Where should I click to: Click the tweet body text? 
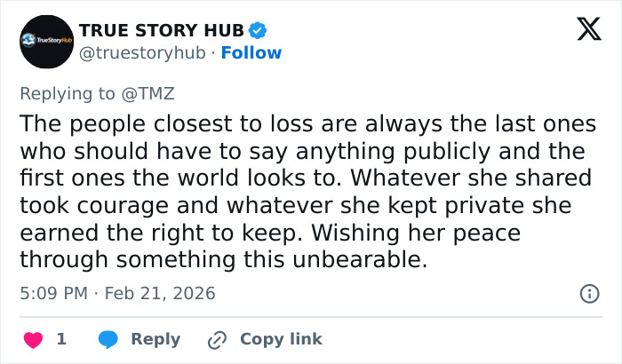tap(307, 191)
